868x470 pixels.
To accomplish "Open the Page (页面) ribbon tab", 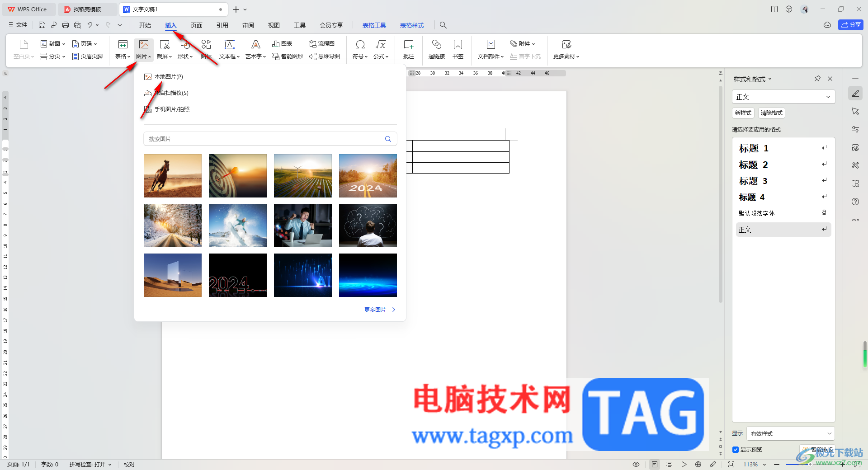I will pyautogui.click(x=197, y=25).
